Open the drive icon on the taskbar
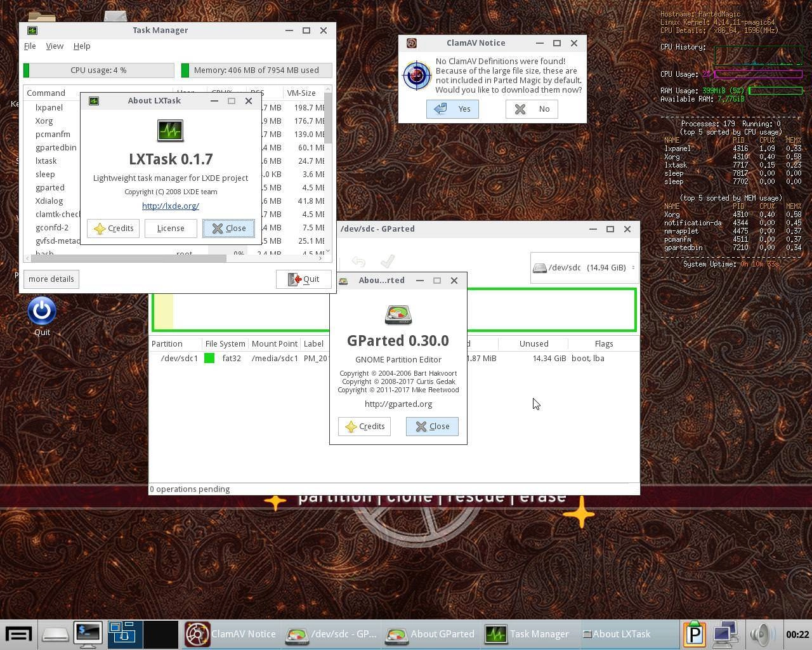Viewport: 812px width, 650px height. pyautogui.click(x=55, y=634)
